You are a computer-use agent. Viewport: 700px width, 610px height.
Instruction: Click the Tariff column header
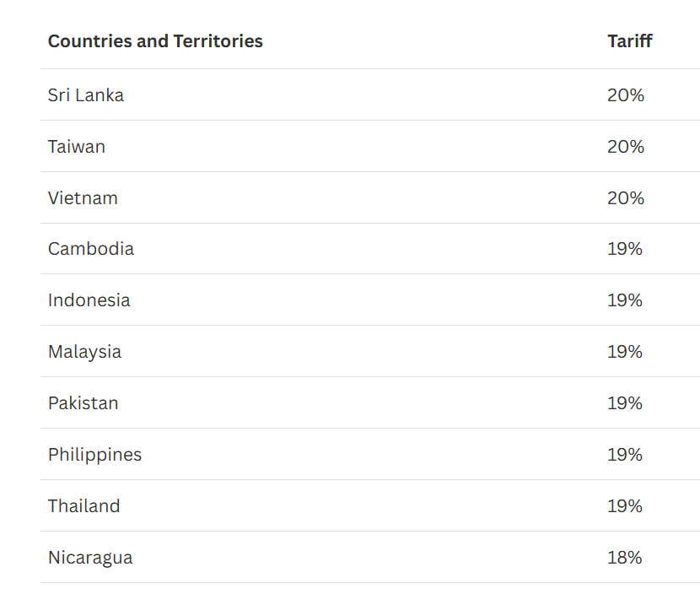(630, 41)
